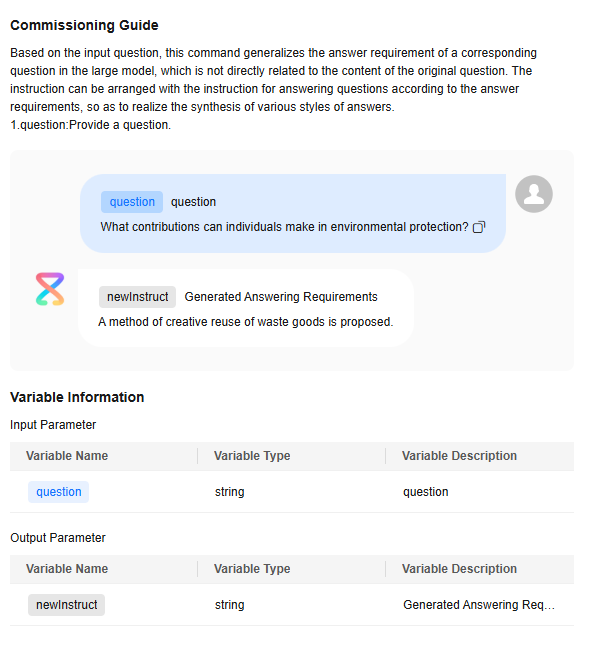The width and height of the screenshot is (592, 656).
Task: Click the truncated Generated Answering Req... description
Action: pos(479,605)
